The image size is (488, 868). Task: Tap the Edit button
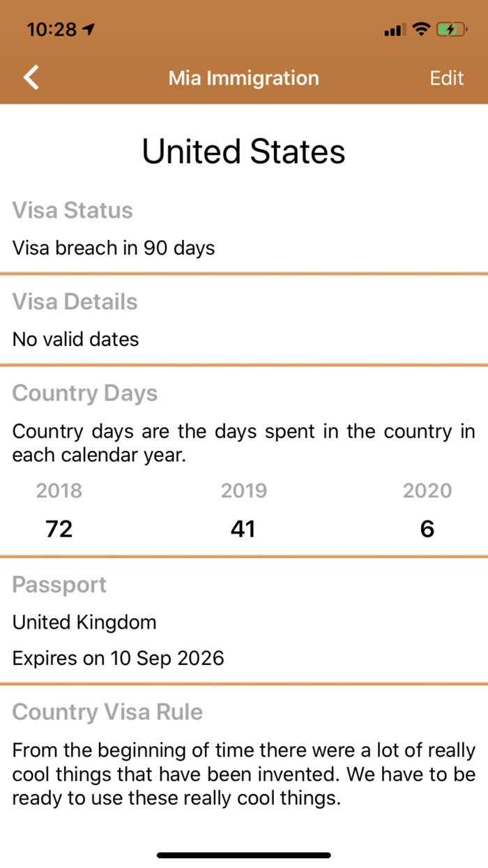tap(446, 77)
